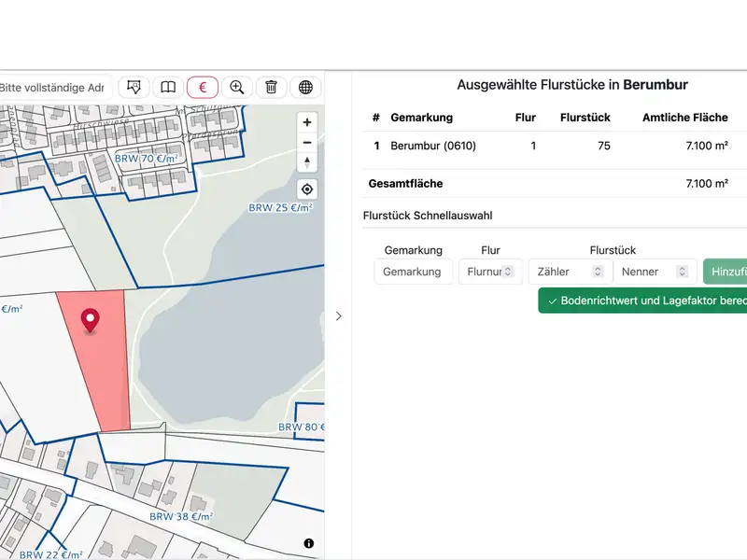
Task: Open the book legend icon
Action: coord(168,87)
